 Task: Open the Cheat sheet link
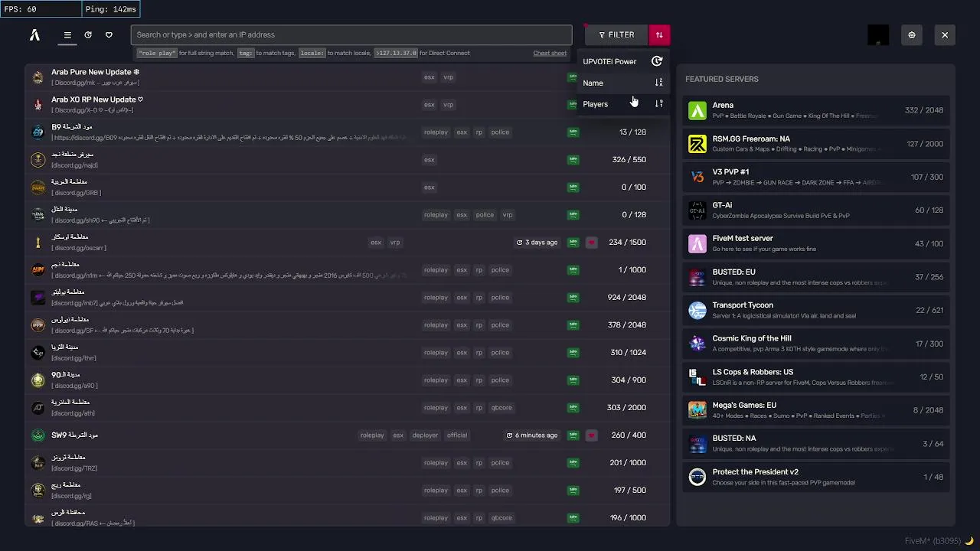(x=550, y=53)
